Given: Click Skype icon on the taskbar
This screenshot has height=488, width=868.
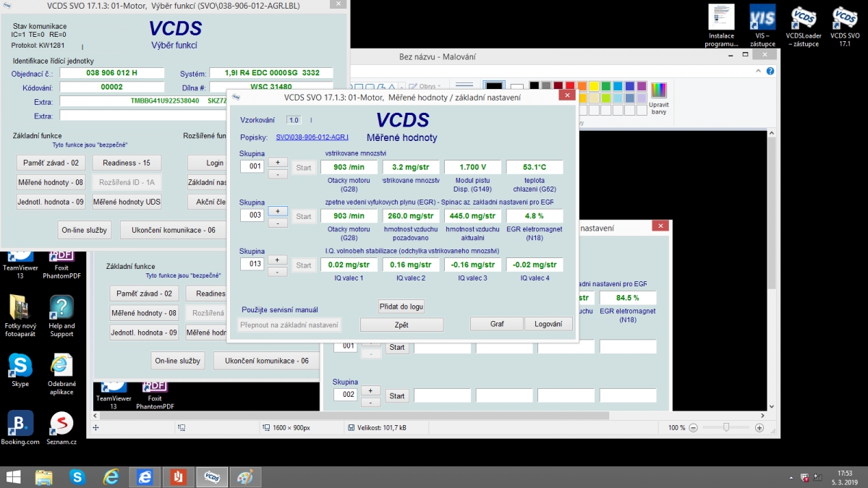Looking at the screenshot, I should [x=77, y=476].
